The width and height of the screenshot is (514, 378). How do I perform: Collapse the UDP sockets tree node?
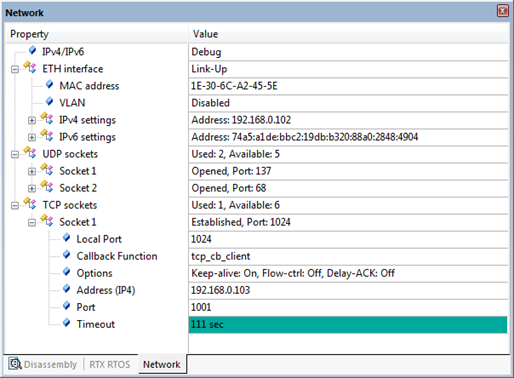click(x=15, y=155)
